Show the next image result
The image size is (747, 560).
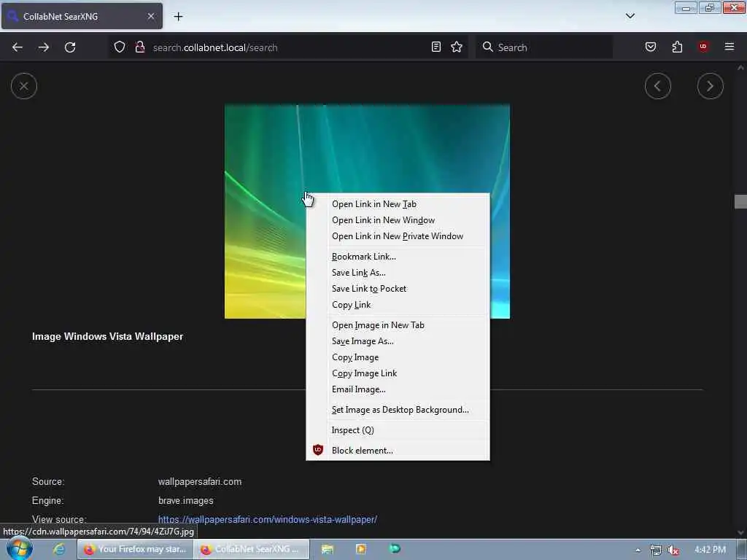711,86
